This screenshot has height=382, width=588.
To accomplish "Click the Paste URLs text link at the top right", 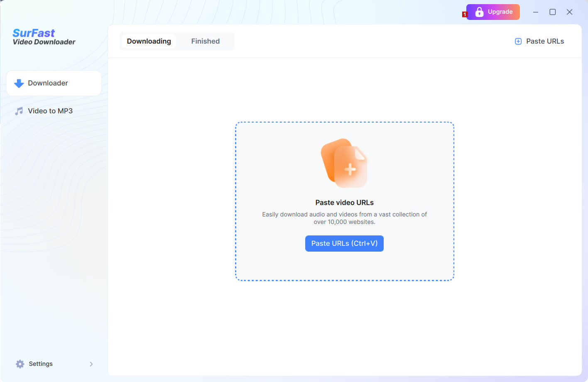I will 545,41.
